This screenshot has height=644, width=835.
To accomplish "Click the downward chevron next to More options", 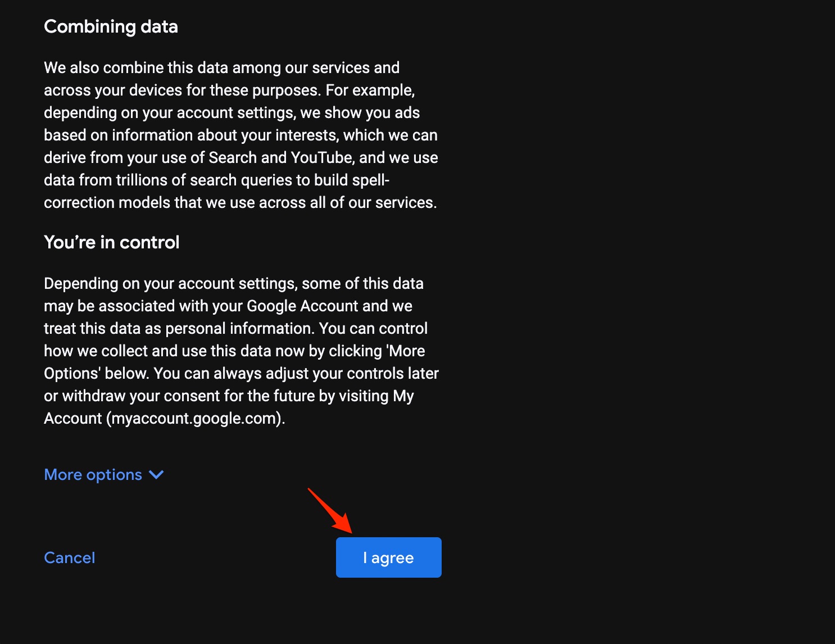I will pos(156,475).
